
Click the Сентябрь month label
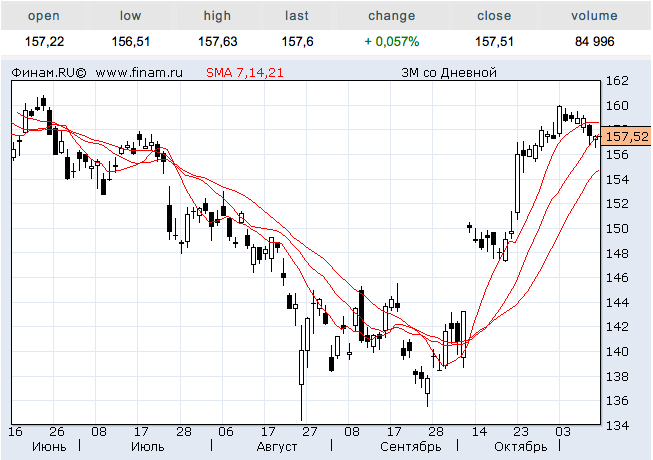pyautogui.click(x=410, y=447)
